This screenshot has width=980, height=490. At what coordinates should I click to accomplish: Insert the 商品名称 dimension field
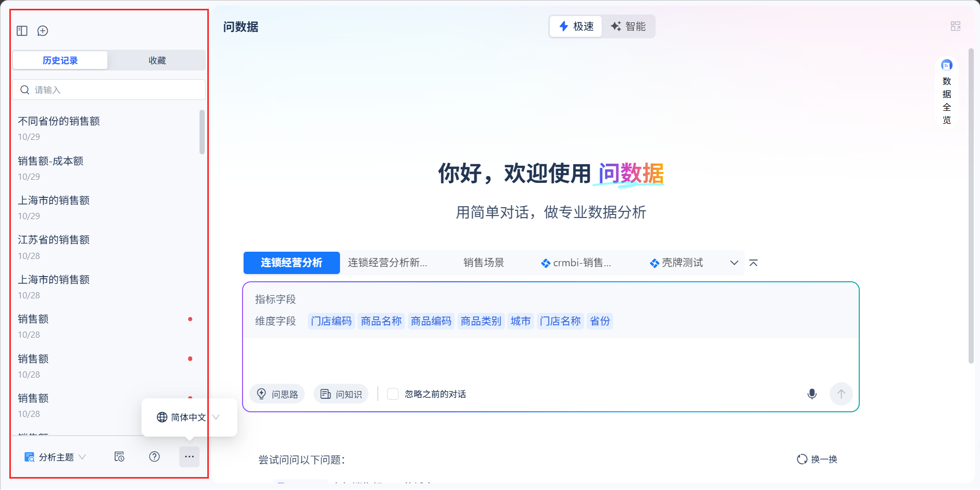pyautogui.click(x=381, y=321)
